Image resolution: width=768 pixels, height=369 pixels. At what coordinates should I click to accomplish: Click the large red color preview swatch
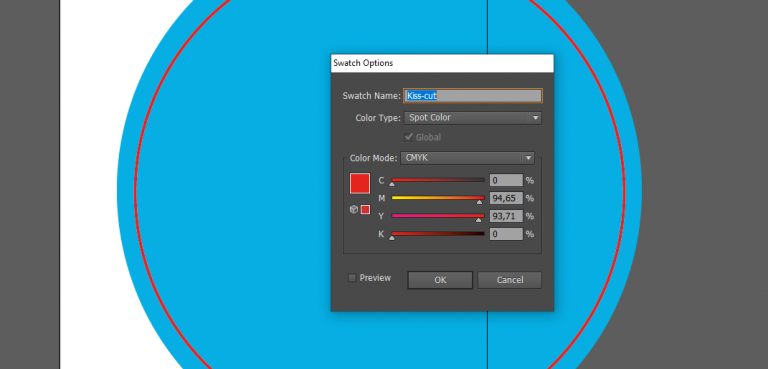360,183
